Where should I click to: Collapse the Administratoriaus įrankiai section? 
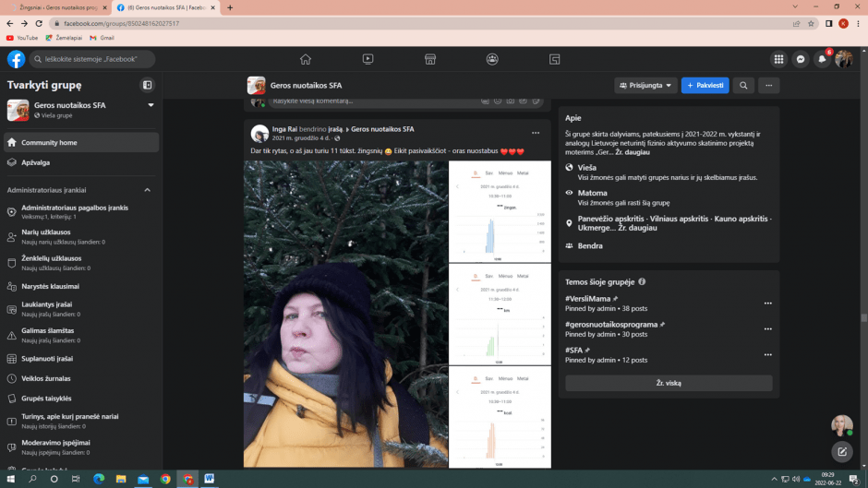point(147,190)
